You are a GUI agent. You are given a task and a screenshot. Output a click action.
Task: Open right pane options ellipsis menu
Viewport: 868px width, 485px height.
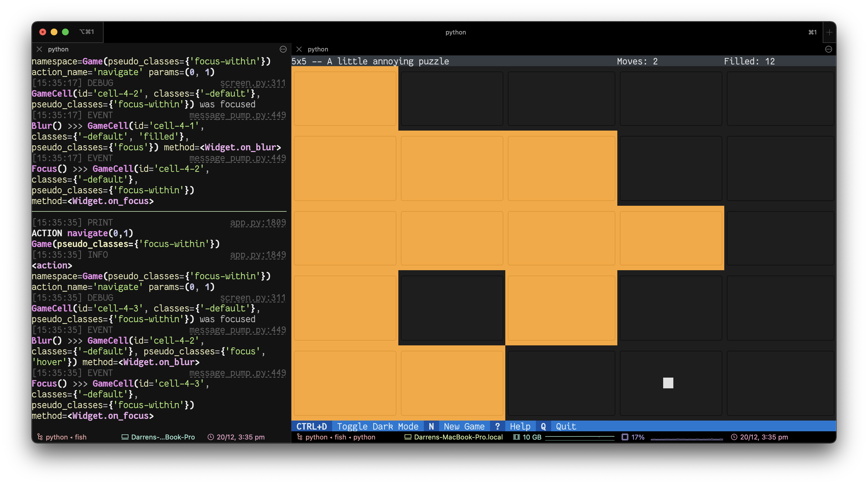coord(829,49)
